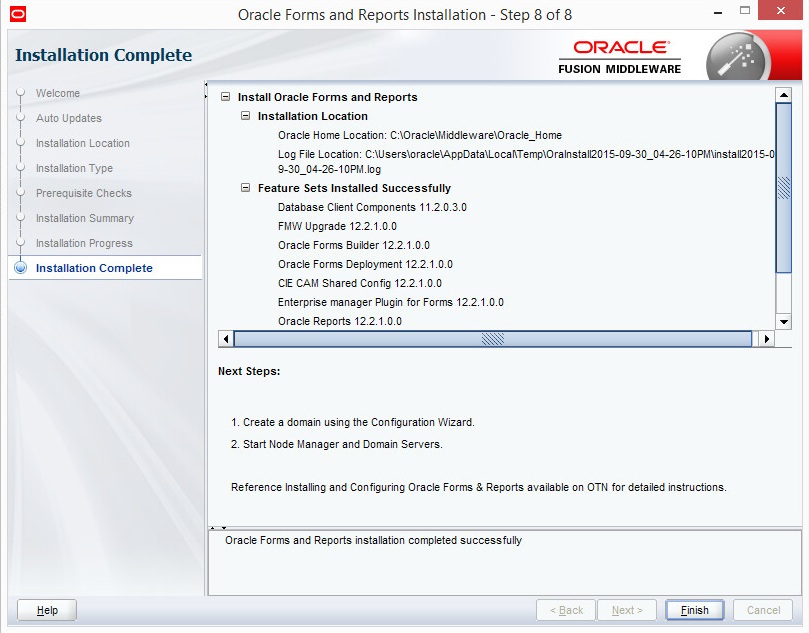Click the Oracle logo icon in title bar

click(x=18, y=14)
